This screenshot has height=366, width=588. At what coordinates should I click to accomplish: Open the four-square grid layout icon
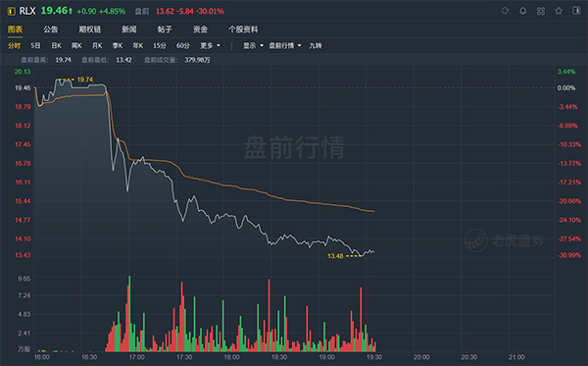click(541, 11)
